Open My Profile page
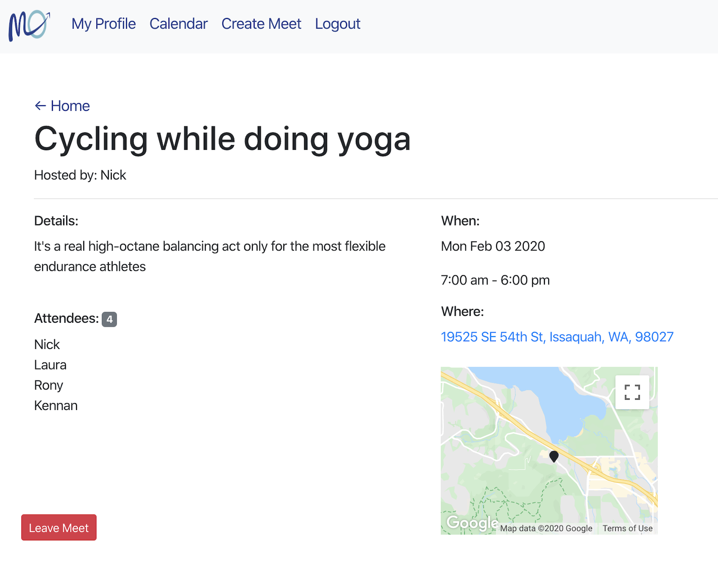 tap(104, 24)
